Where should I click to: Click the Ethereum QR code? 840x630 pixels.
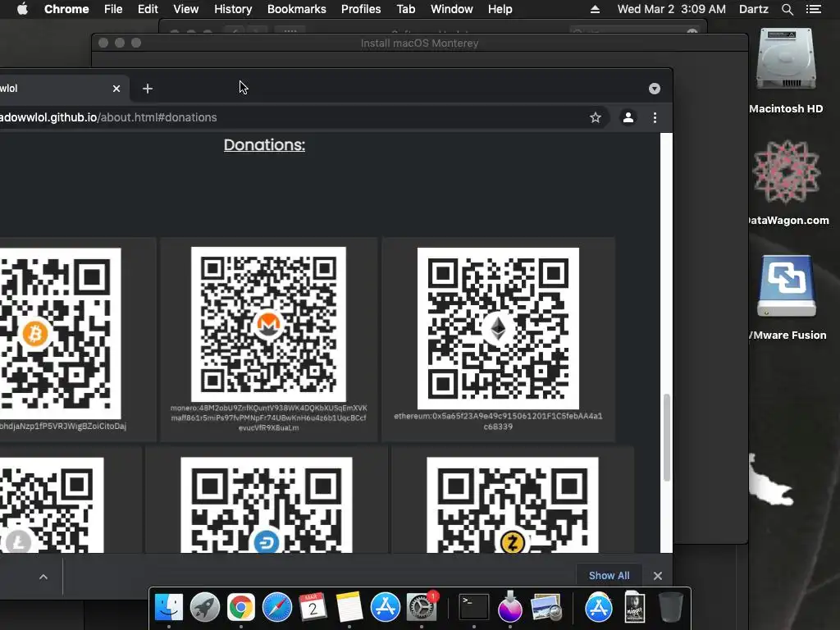(x=498, y=328)
